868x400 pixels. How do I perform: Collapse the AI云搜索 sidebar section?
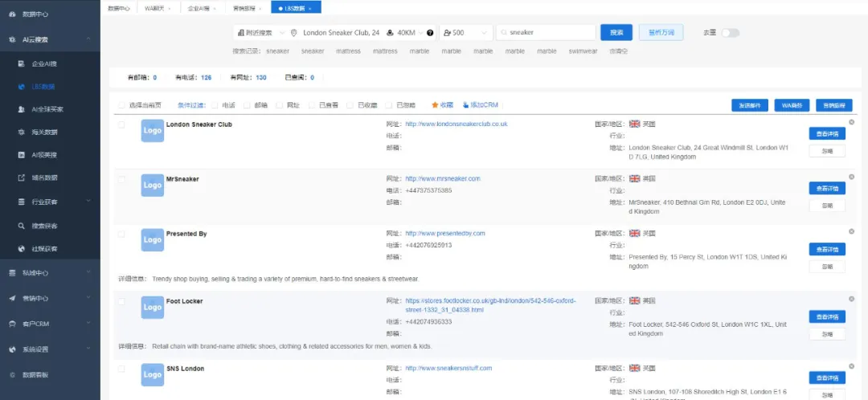tap(88, 39)
